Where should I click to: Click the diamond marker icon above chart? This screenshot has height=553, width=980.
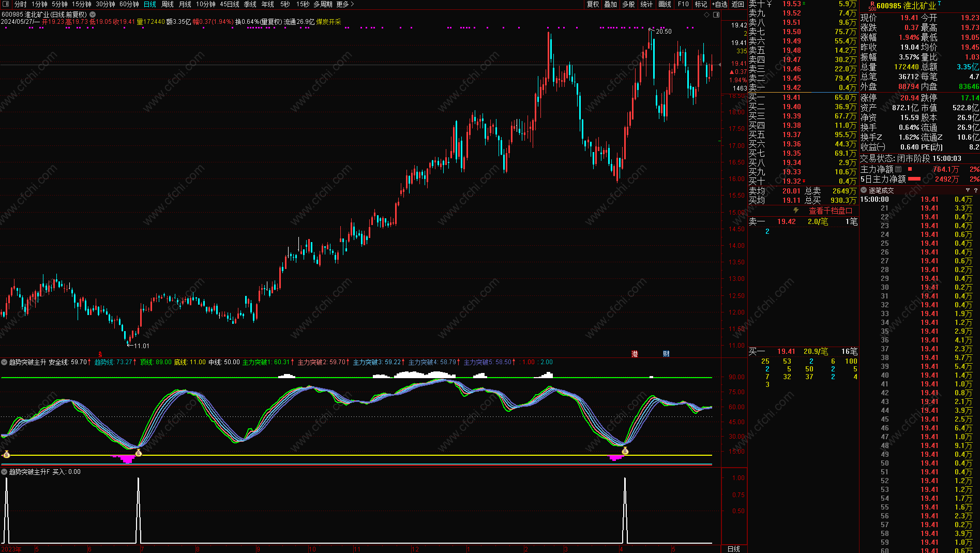707,14
